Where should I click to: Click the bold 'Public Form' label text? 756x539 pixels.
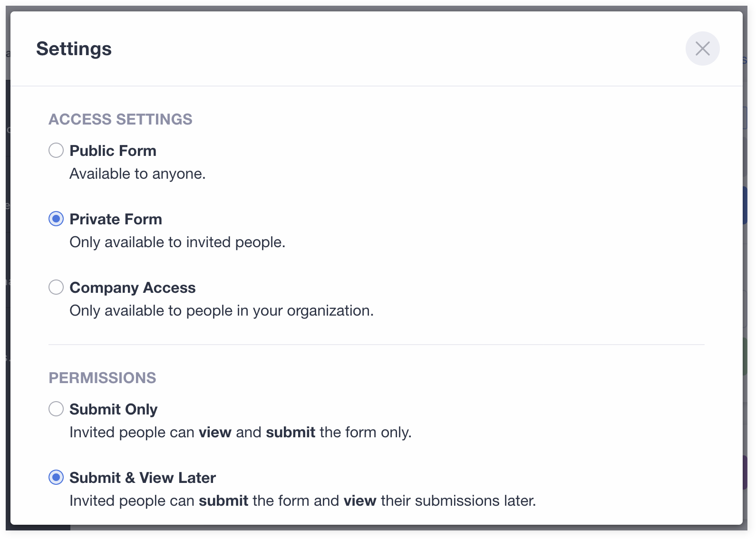[x=113, y=151]
